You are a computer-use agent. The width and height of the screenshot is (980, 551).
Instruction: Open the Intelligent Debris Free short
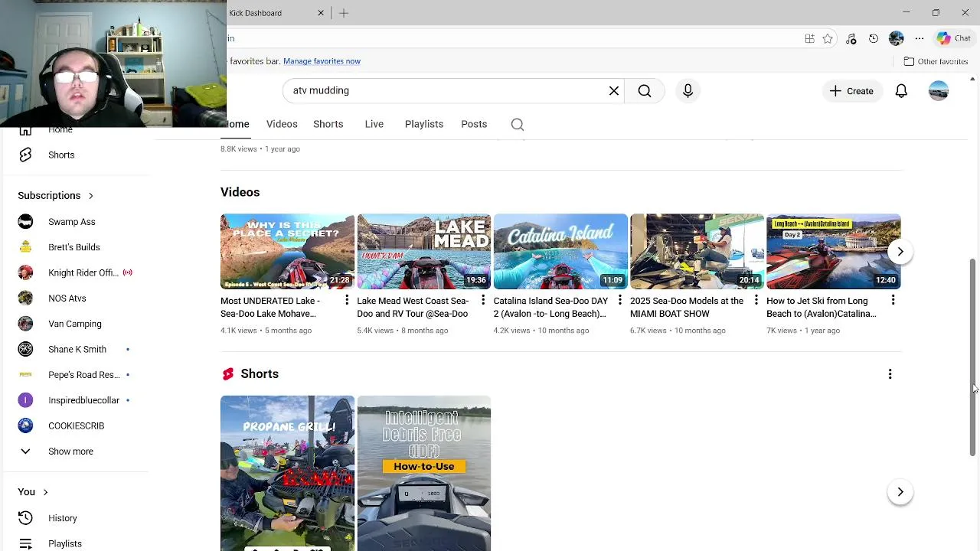click(423, 473)
